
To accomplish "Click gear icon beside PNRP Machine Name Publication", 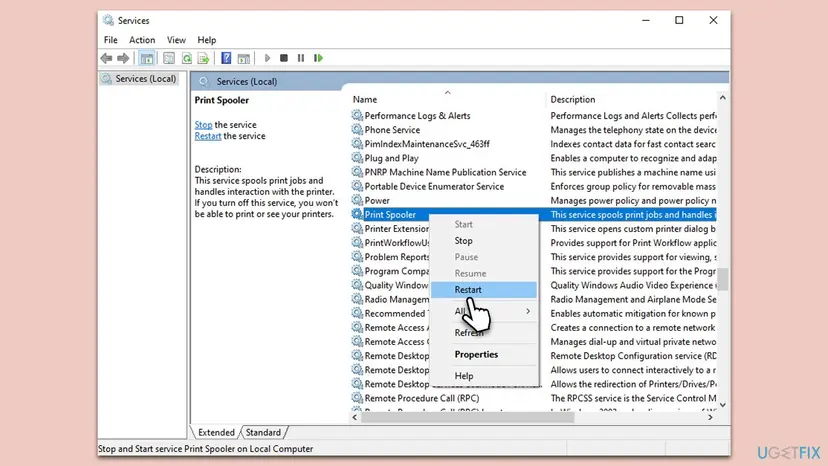I will (357, 172).
